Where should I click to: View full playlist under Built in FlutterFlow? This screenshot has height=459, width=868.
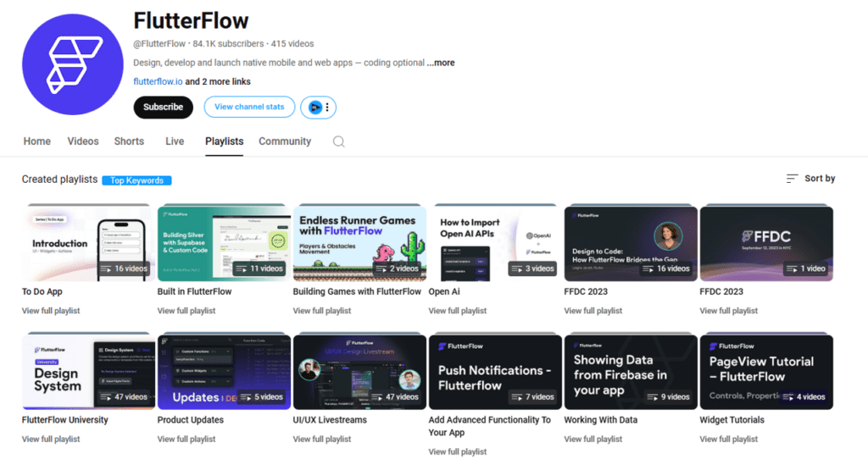(186, 311)
